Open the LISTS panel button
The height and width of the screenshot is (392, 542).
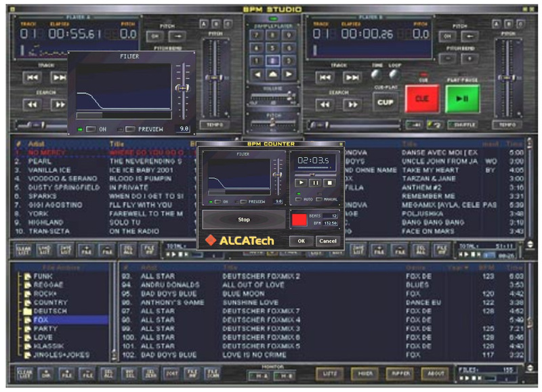pyautogui.click(x=329, y=373)
